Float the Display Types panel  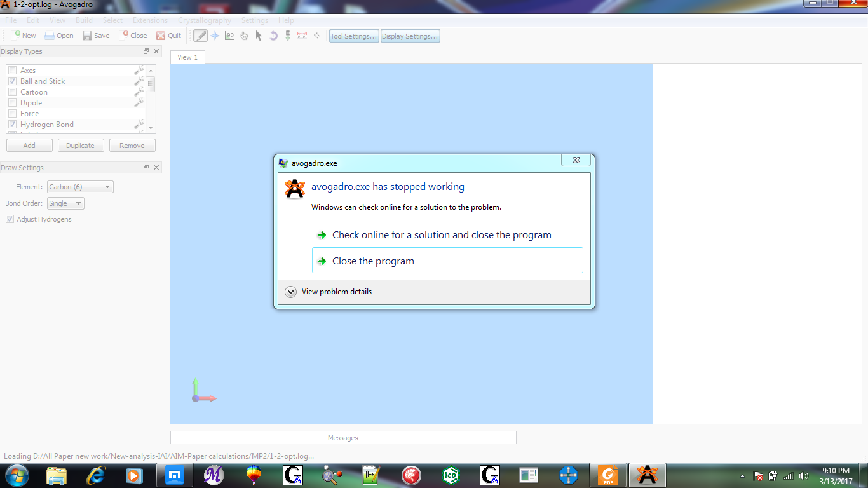[146, 51]
